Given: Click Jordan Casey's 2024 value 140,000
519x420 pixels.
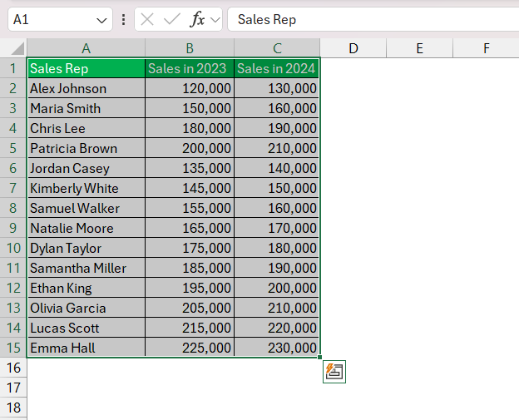Looking at the screenshot, I should coord(277,168).
